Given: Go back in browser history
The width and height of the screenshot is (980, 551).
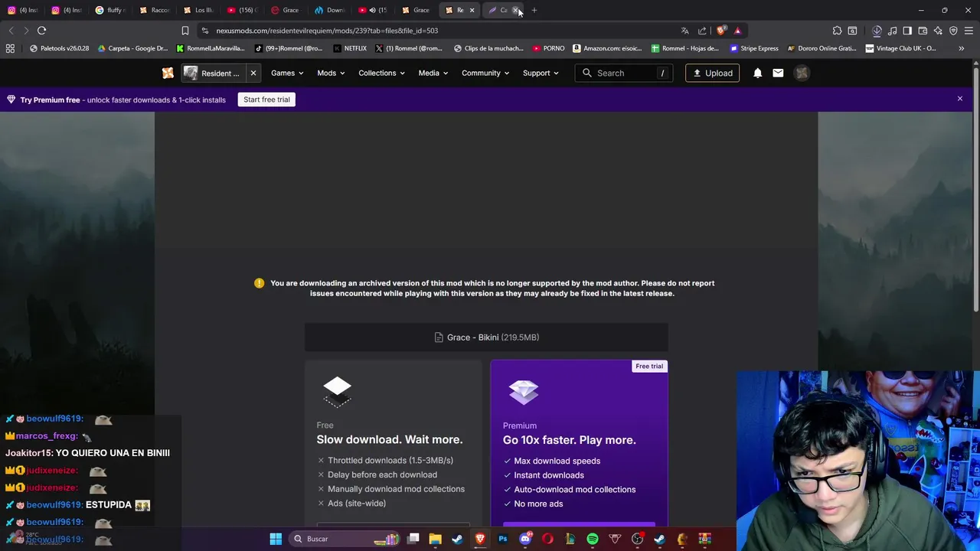Looking at the screenshot, I should click(11, 31).
